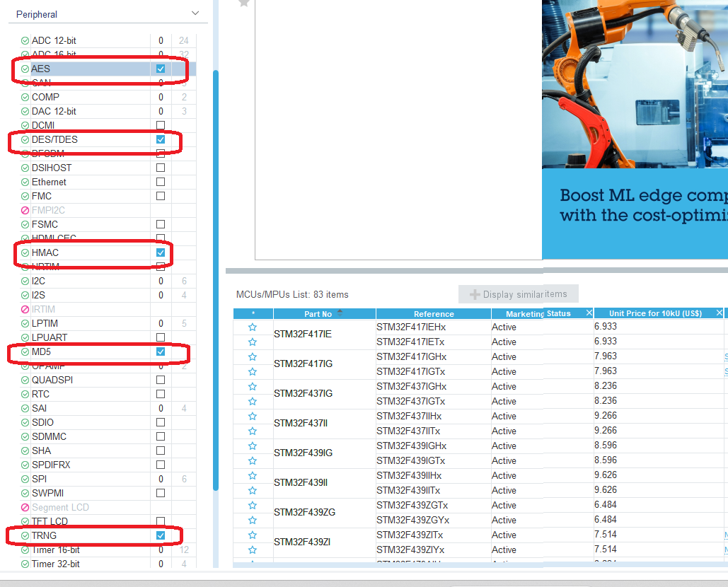Viewport: 728px width, 587px height.
Task: Star the STM32F417IEHx part row
Action: 253,327
